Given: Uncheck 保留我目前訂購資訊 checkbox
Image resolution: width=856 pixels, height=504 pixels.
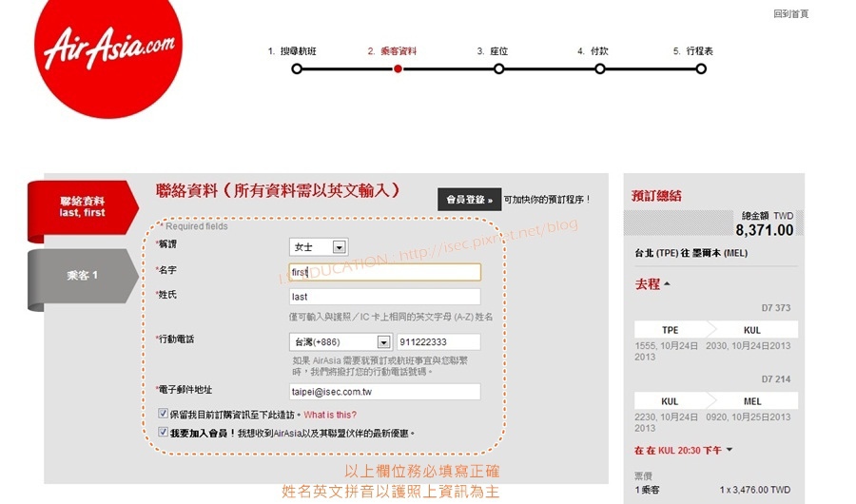Looking at the screenshot, I should (163, 414).
